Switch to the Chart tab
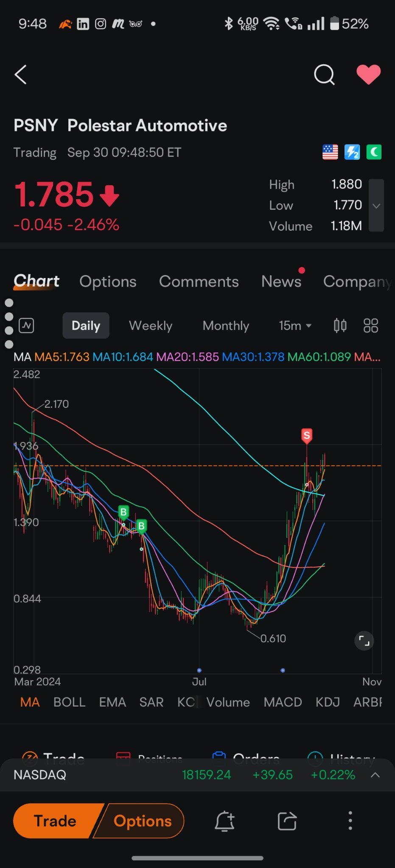This screenshot has width=395, height=868. [36, 281]
